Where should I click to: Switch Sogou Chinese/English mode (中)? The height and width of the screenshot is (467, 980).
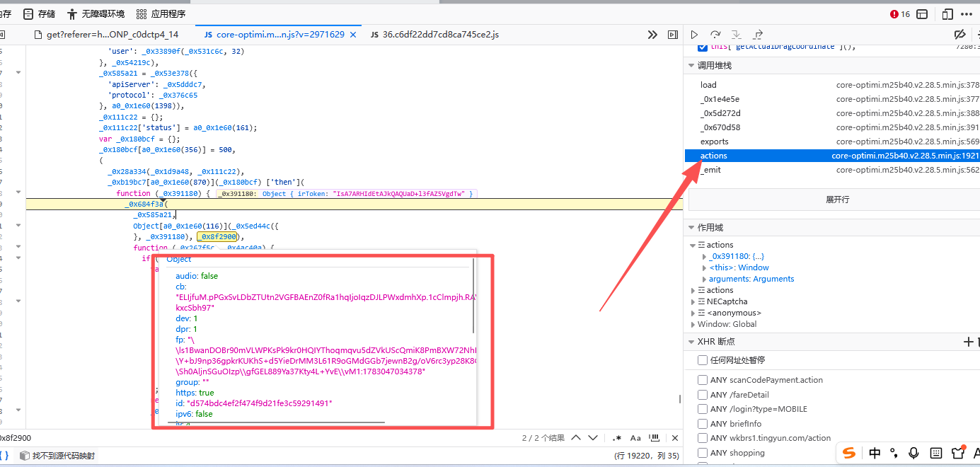[875, 453]
